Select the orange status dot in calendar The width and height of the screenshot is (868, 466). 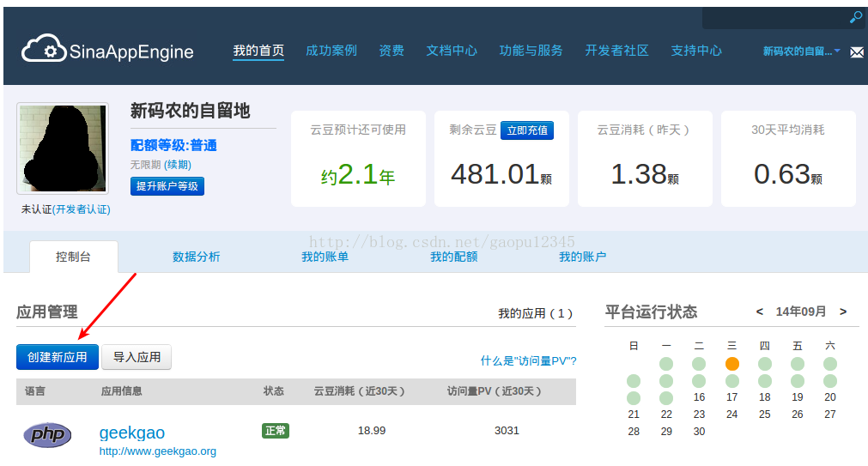point(731,364)
